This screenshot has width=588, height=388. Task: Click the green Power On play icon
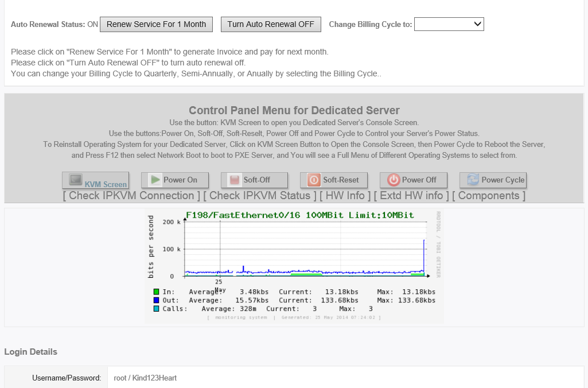point(155,180)
